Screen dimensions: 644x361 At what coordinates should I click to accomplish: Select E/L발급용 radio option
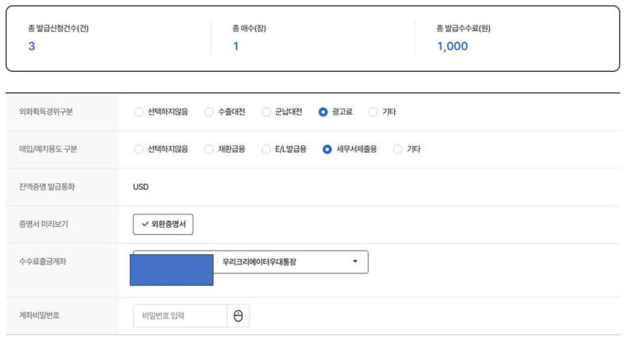[x=266, y=149]
